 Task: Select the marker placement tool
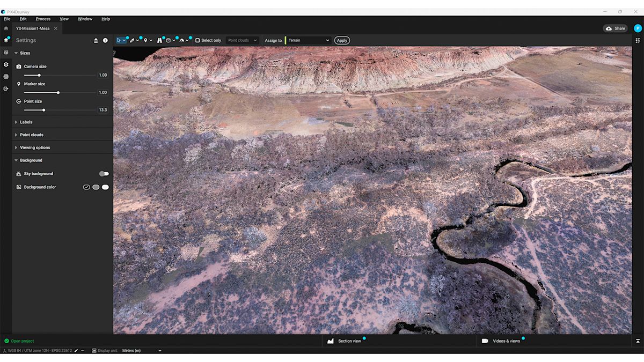pyautogui.click(x=146, y=40)
